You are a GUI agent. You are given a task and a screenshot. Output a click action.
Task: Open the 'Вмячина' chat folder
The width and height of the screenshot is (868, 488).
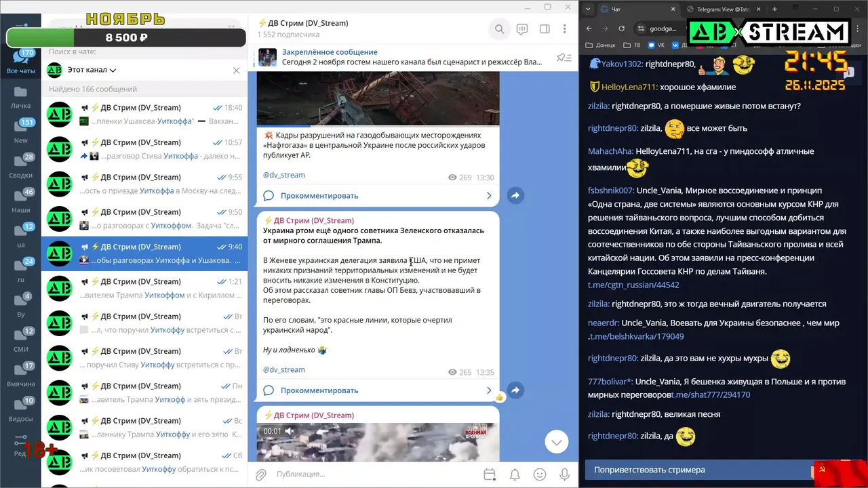[20, 375]
